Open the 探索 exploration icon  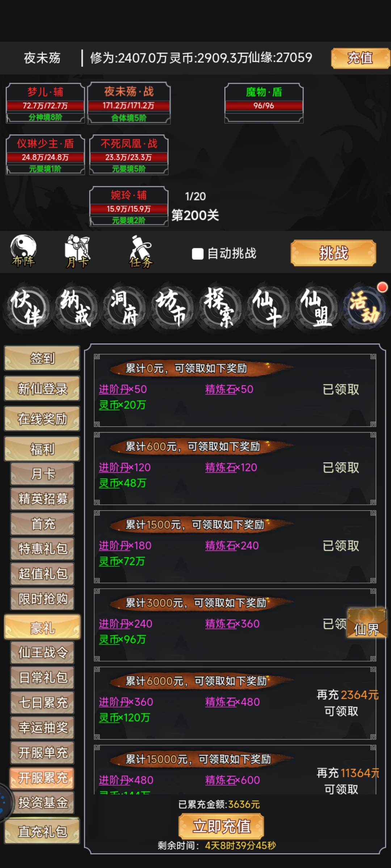[x=219, y=308]
